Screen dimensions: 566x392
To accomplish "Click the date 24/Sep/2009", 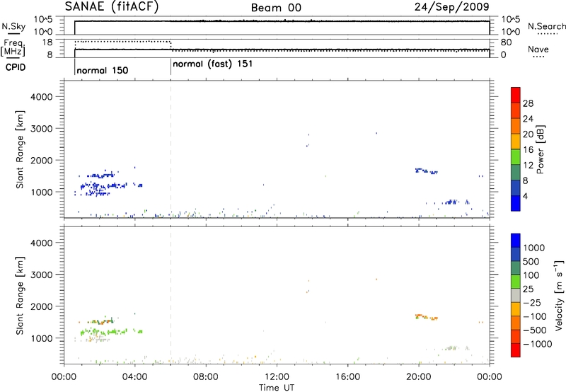I will tap(452, 6).
